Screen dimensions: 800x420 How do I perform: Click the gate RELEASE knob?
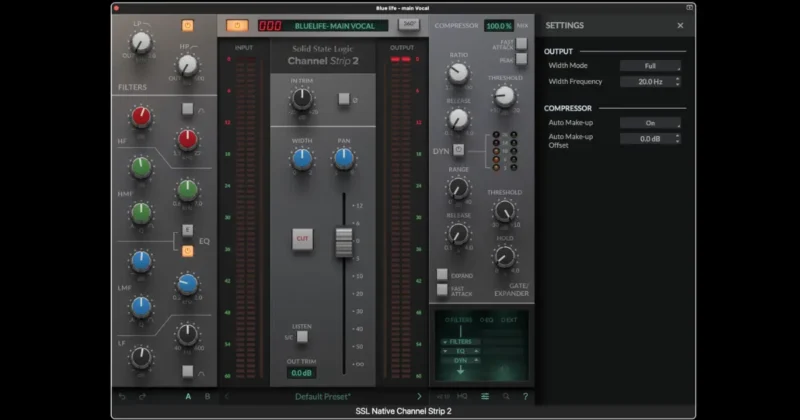[x=458, y=234]
